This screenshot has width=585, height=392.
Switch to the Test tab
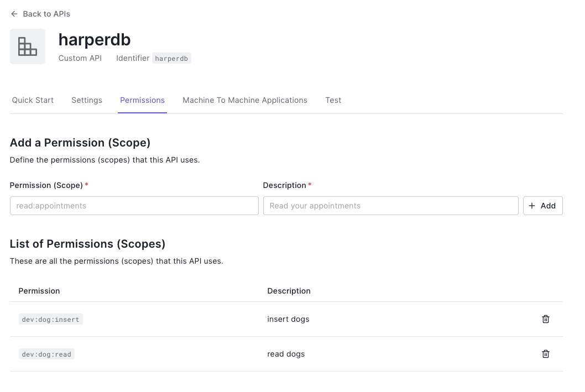click(x=333, y=100)
